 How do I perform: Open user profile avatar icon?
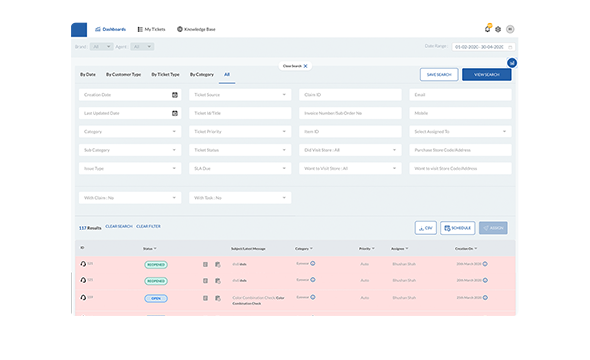coord(510,29)
